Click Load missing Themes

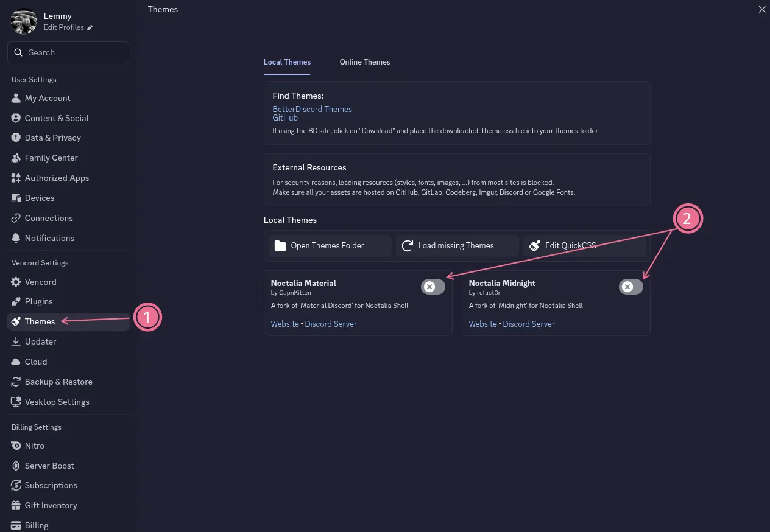click(456, 245)
